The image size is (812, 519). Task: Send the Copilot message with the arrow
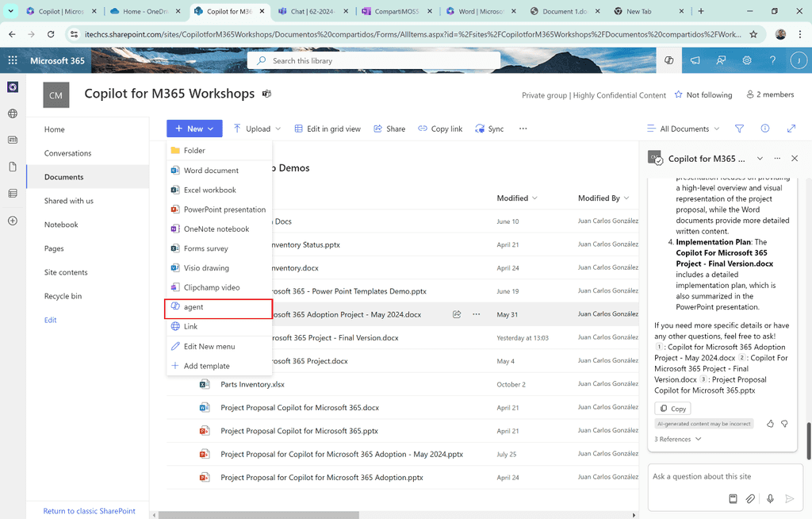pos(789,498)
